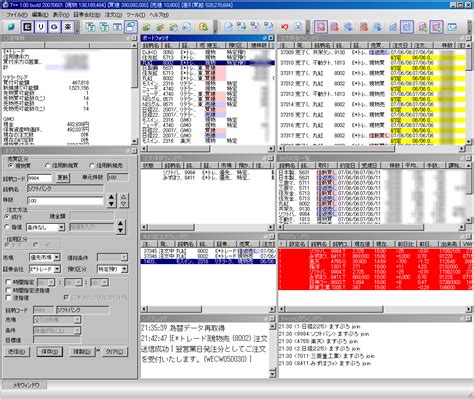This screenshot has height=399, width=474.
Task: Open the ツール menu
Action: click(135, 15)
